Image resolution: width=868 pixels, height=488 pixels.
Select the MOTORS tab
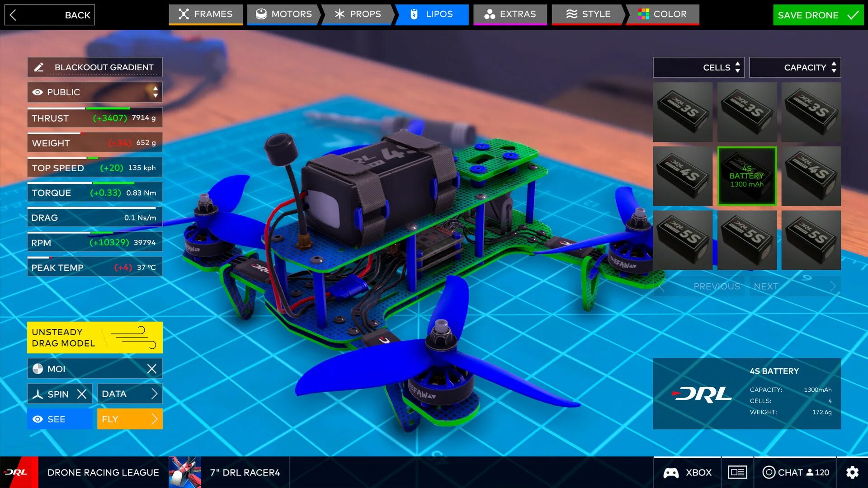click(283, 14)
